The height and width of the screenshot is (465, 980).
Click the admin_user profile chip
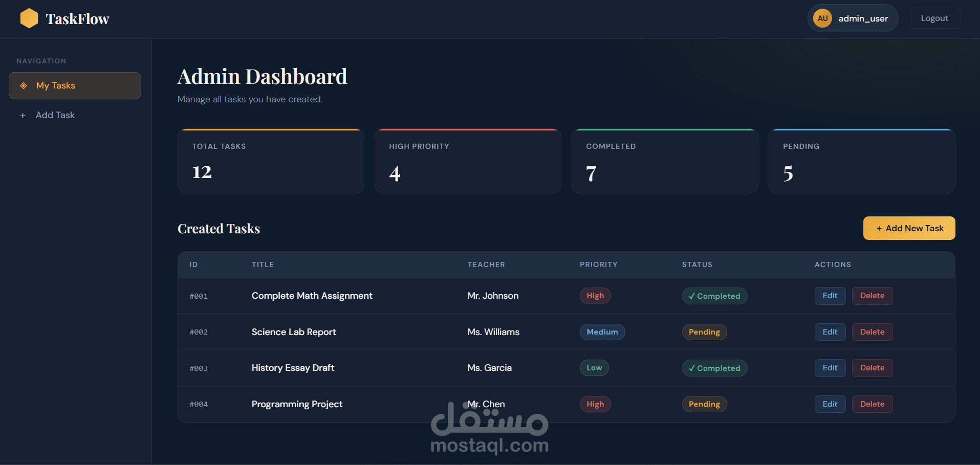(x=853, y=18)
